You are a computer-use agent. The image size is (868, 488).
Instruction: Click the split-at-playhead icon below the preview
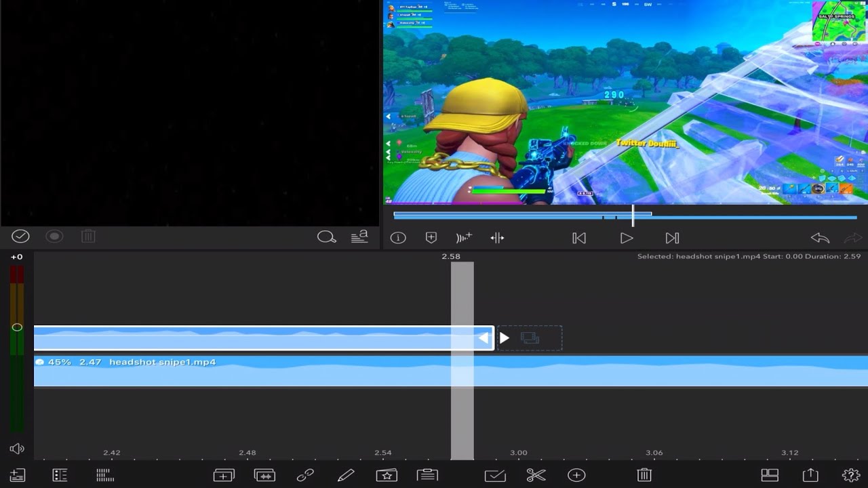497,238
